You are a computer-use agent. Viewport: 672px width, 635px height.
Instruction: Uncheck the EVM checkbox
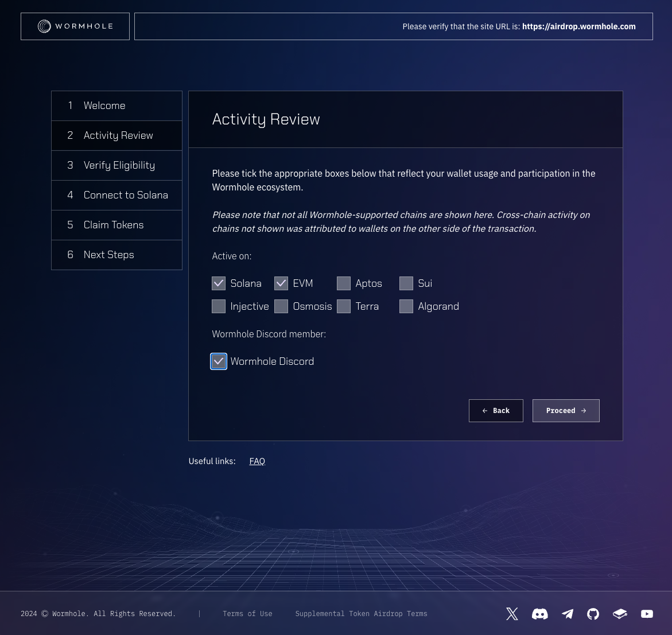click(281, 283)
